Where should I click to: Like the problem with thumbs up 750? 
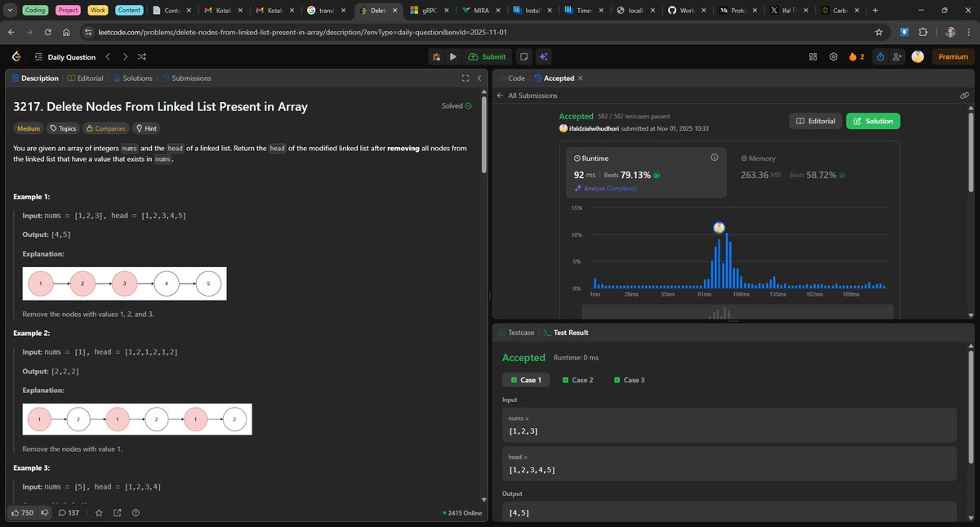pos(21,513)
